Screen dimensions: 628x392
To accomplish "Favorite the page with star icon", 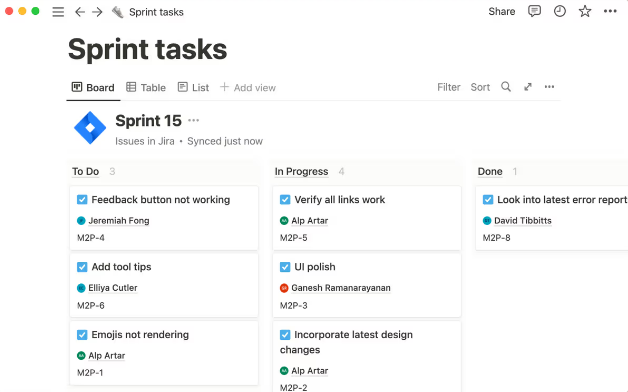I will [585, 11].
